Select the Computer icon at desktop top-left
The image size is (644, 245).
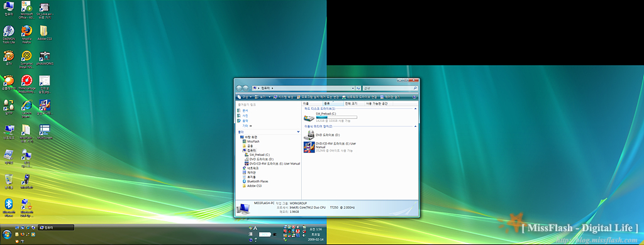click(9, 9)
